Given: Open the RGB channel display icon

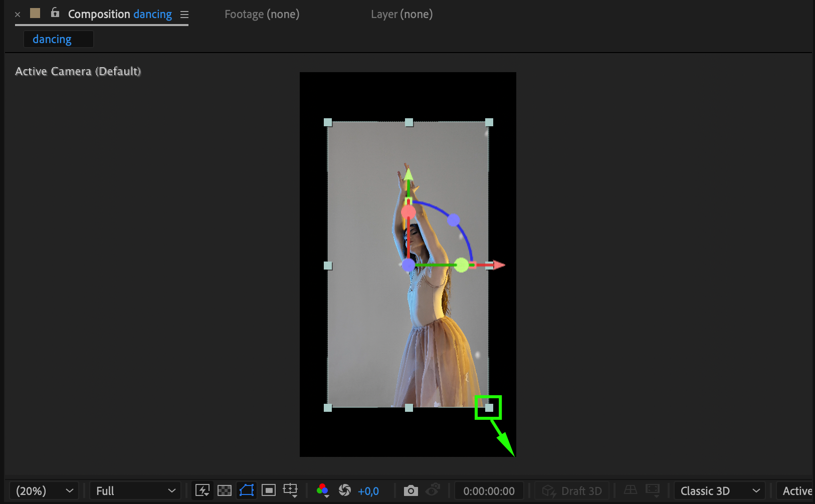Looking at the screenshot, I should point(323,490).
